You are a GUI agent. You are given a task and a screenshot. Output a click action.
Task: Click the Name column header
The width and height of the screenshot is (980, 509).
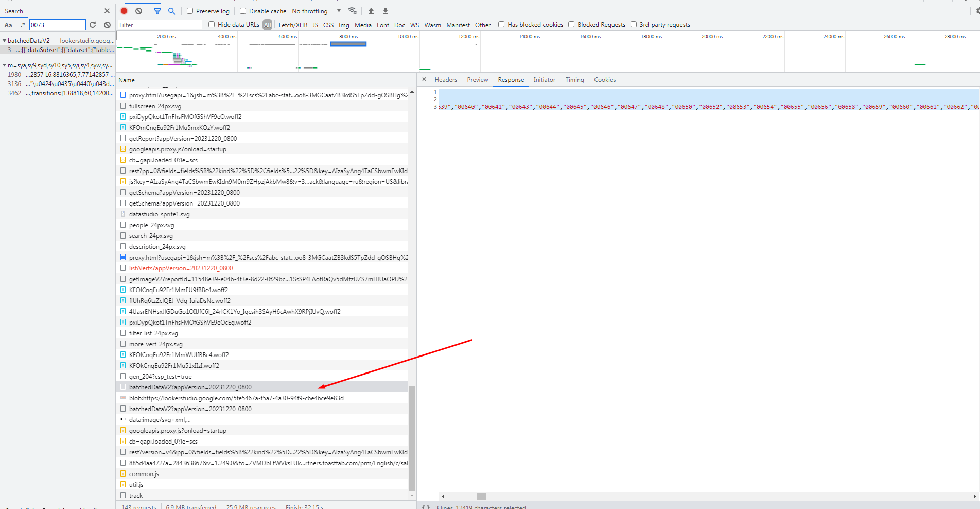pyautogui.click(x=127, y=80)
